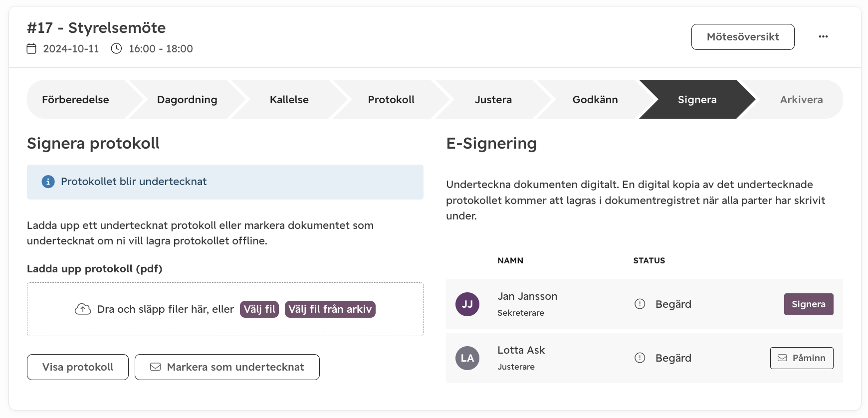Click the status icon beside Lotta Ask's Begärd
The width and height of the screenshot is (868, 418).
[x=640, y=358]
